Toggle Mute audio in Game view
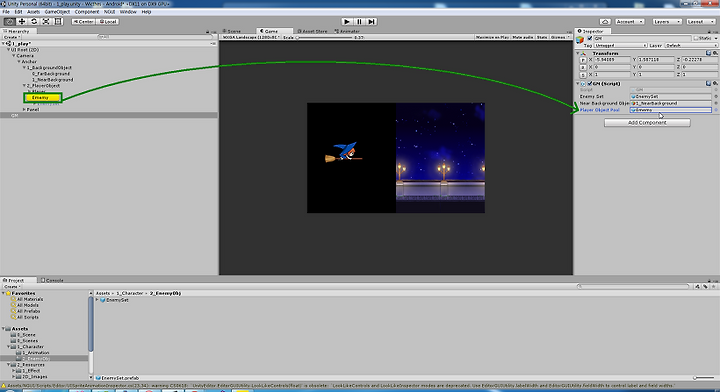Image resolution: width=720 pixels, height=392 pixels. point(523,37)
